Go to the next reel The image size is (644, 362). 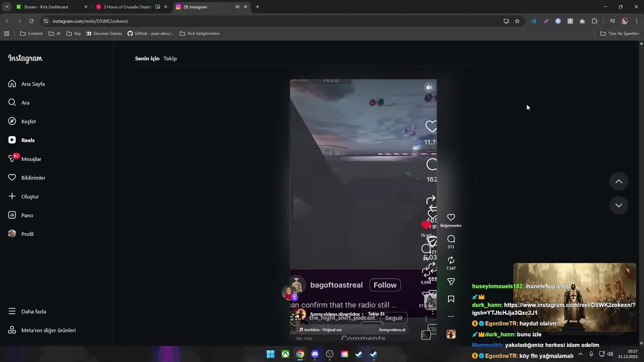tap(619, 206)
